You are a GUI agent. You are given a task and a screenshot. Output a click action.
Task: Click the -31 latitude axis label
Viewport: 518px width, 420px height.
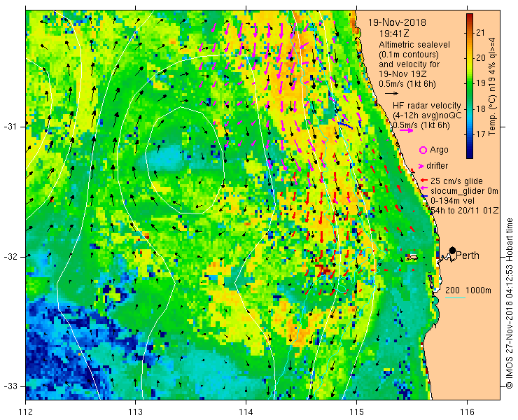[12, 127]
